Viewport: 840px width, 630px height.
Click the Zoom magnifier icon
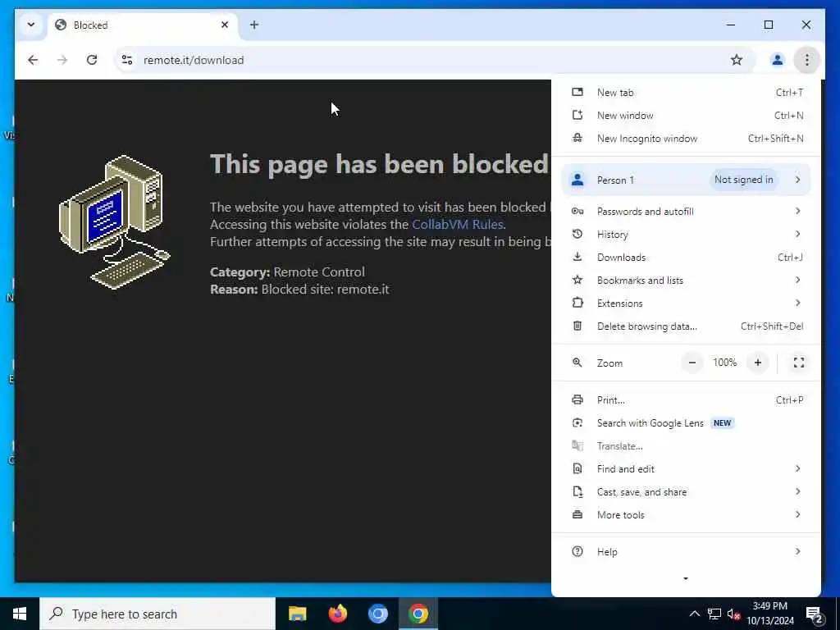(577, 363)
